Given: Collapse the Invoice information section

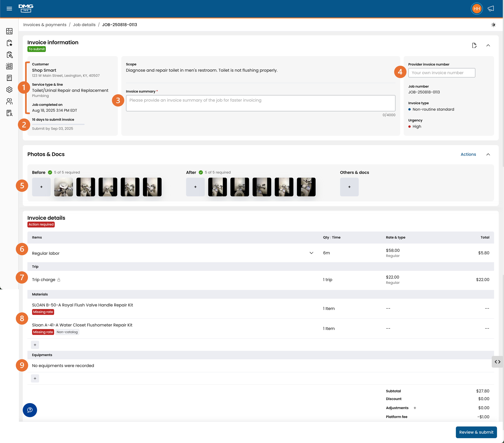Looking at the screenshot, I should [x=488, y=45].
